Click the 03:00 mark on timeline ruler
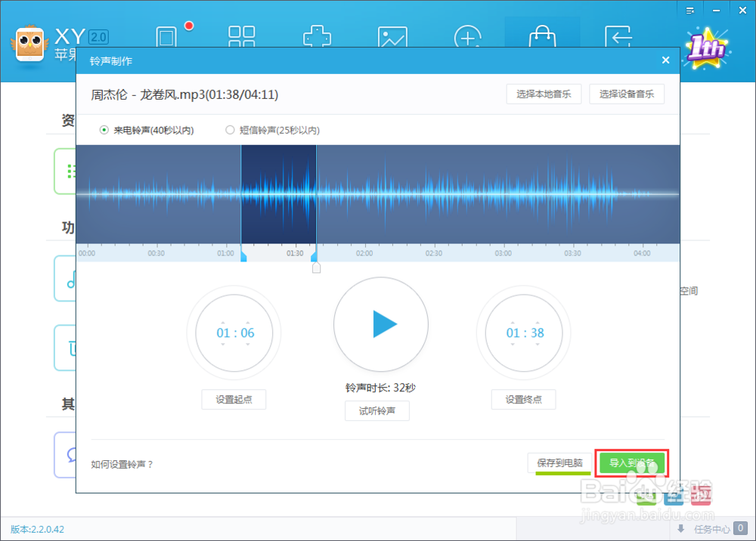756x541 pixels. pyautogui.click(x=503, y=253)
